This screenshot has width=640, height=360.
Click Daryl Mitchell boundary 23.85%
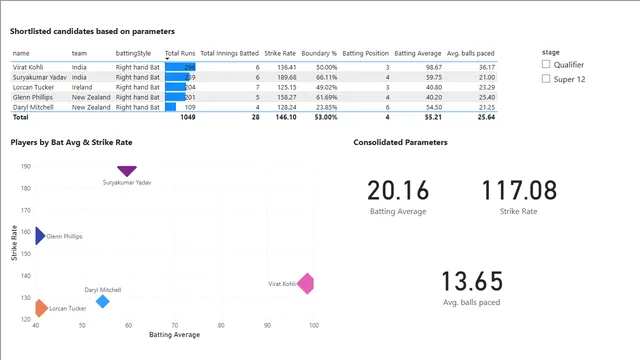click(x=327, y=107)
